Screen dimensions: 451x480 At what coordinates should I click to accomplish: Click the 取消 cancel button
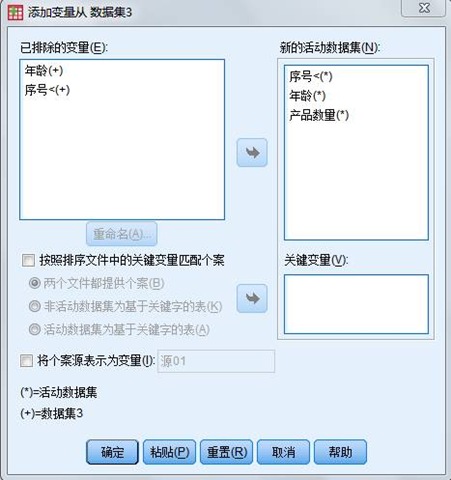(283, 452)
